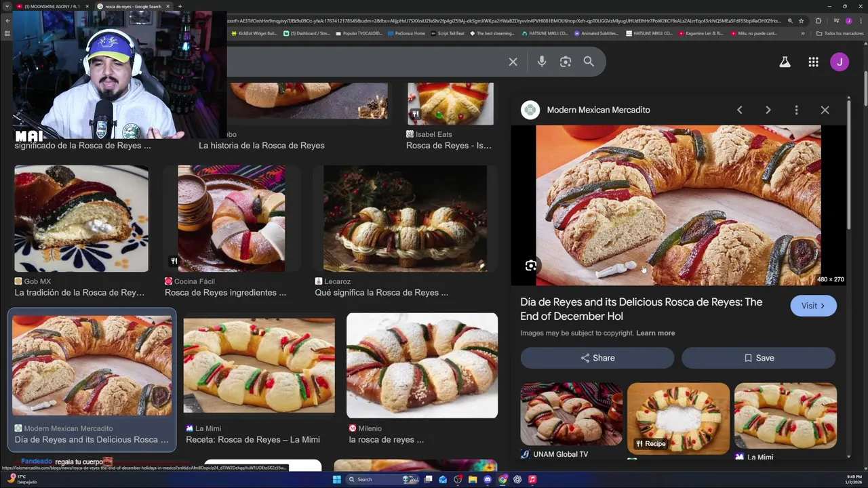Open the Music app taskbar icon
This screenshot has width=868, height=488.
pyautogui.click(x=532, y=479)
